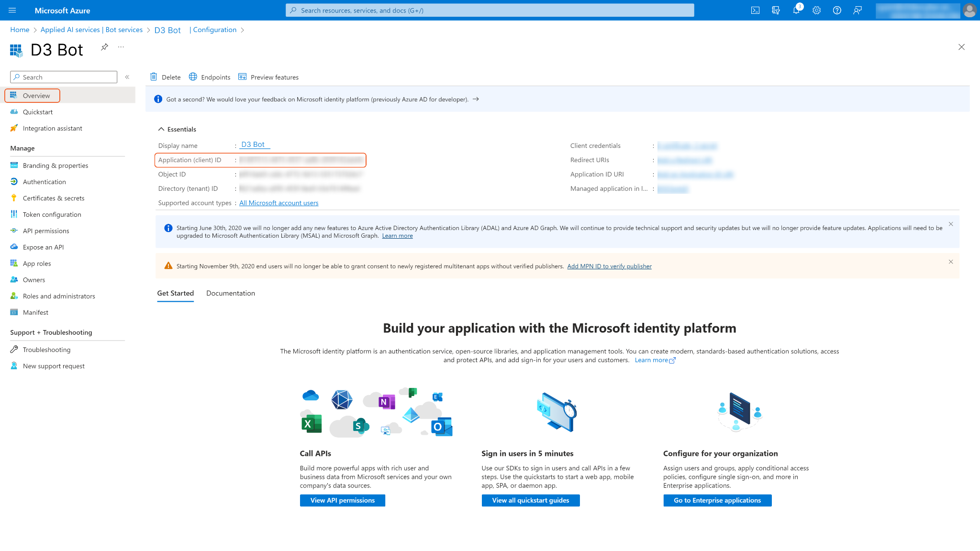
Task: Close the D3 Bot blade
Action: pyautogui.click(x=961, y=47)
